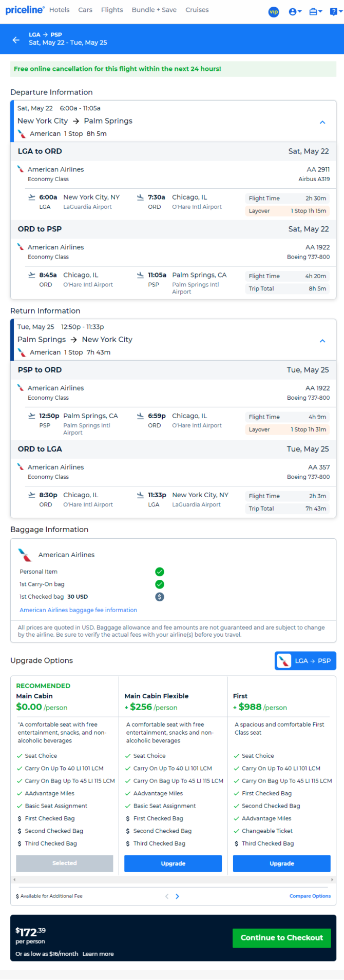Open the Cruises menu item
The height and width of the screenshot is (980, 344).
coord(197,10)
